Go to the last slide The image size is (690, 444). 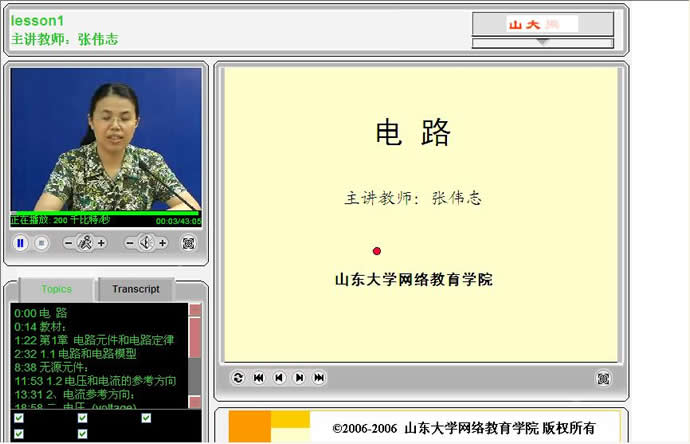[x=319, y=378]
